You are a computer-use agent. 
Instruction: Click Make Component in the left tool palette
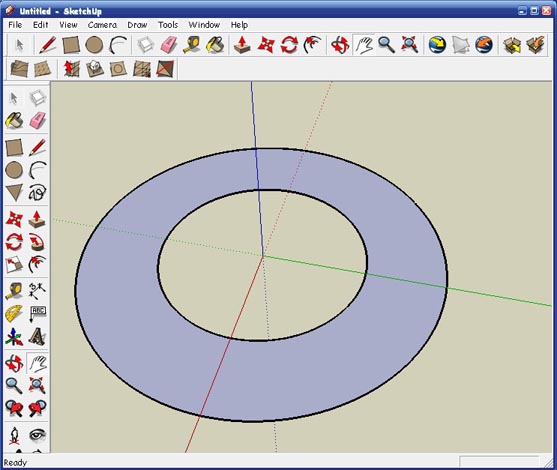tap(37, 98)
